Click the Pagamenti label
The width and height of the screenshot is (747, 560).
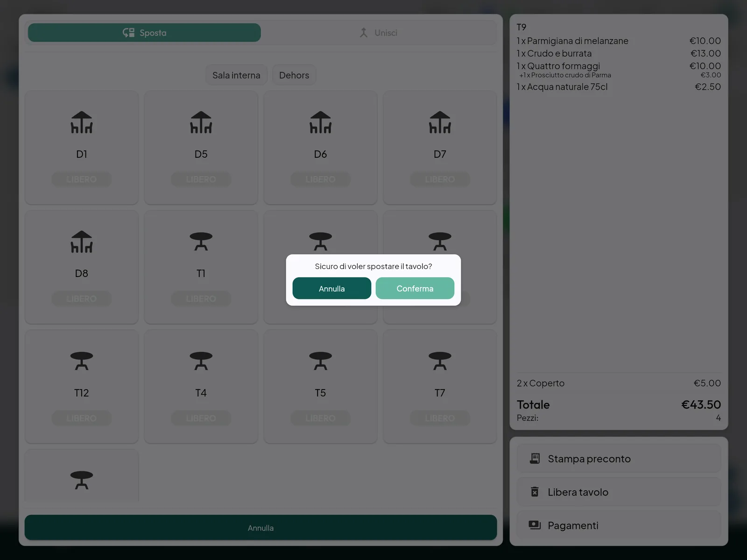[x=573, y=525]
